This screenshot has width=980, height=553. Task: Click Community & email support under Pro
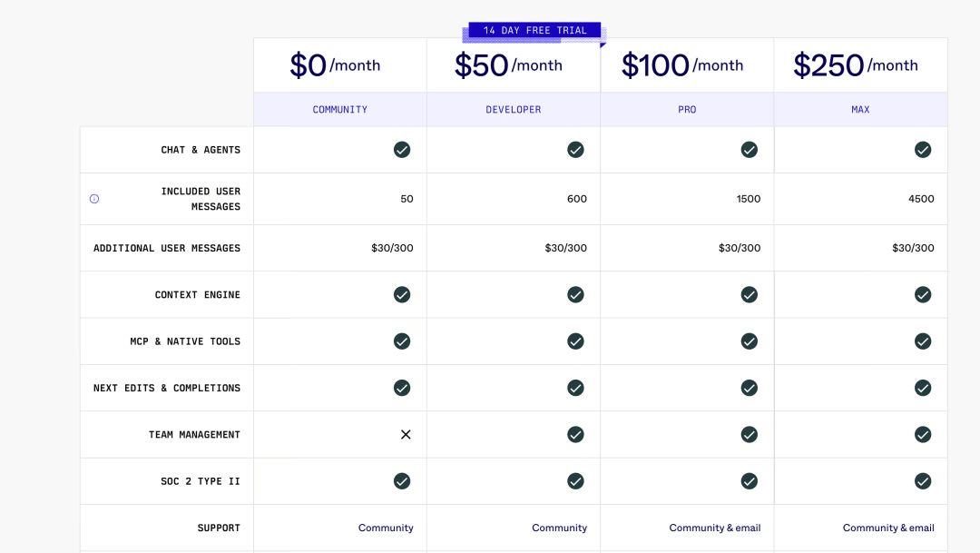[x=715, y=528]
